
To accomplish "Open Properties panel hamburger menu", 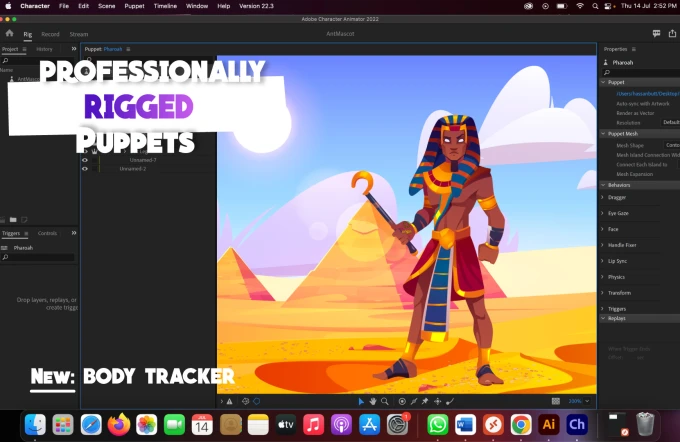I will point(634,49).
